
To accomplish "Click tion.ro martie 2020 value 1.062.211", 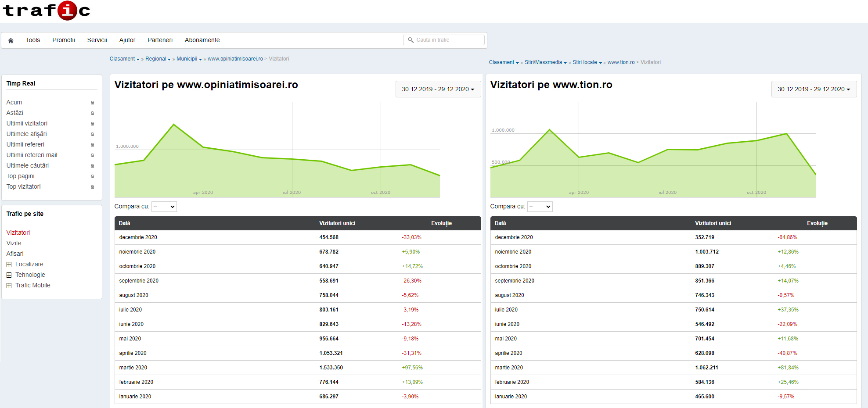I will coord(707,368).
